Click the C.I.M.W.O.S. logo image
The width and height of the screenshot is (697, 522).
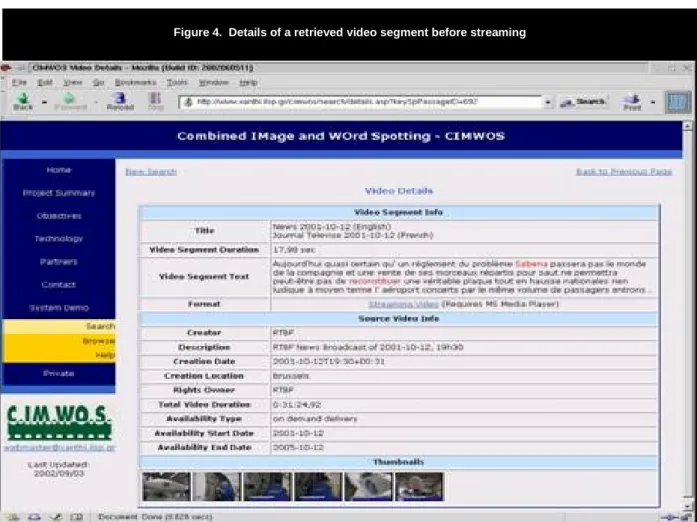59,422
